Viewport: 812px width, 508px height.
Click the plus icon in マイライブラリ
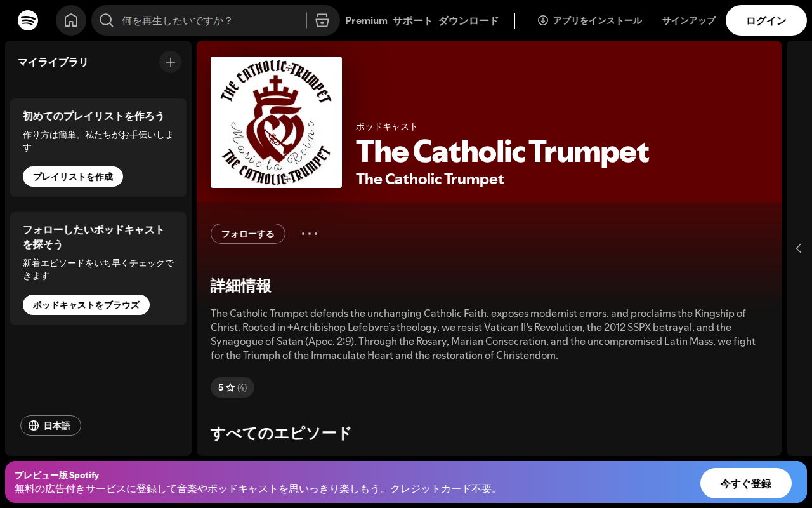pyautogui.click(x=170, y=62)
